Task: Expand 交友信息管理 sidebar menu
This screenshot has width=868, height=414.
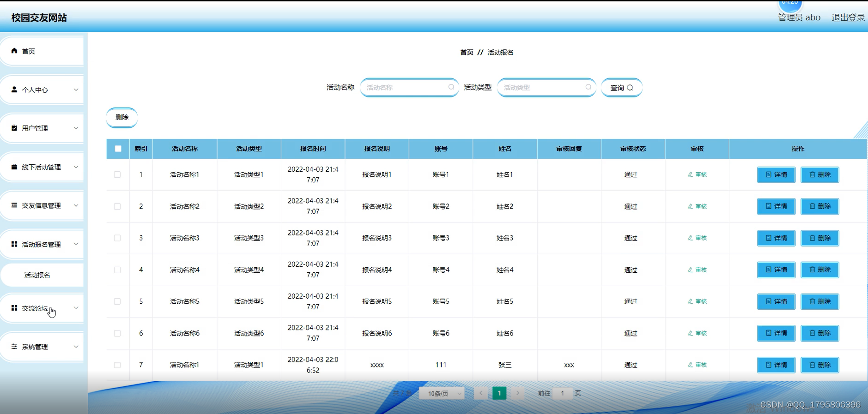Action: [42, 205]
